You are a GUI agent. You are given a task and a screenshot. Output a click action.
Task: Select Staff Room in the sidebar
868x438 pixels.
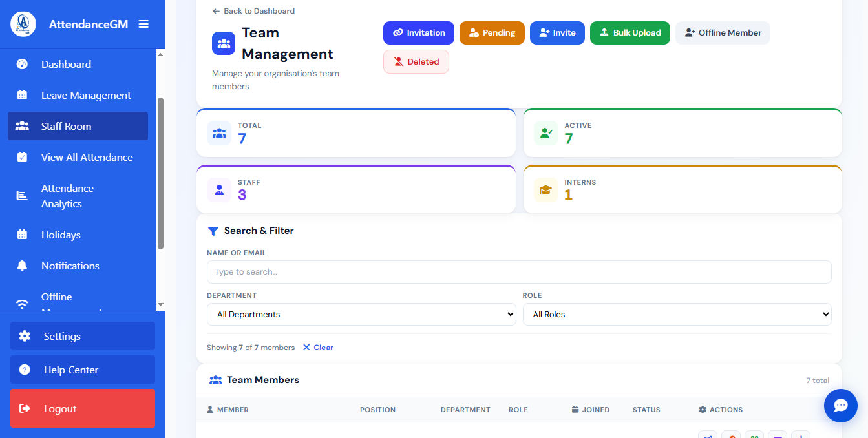tap(78, 126)
